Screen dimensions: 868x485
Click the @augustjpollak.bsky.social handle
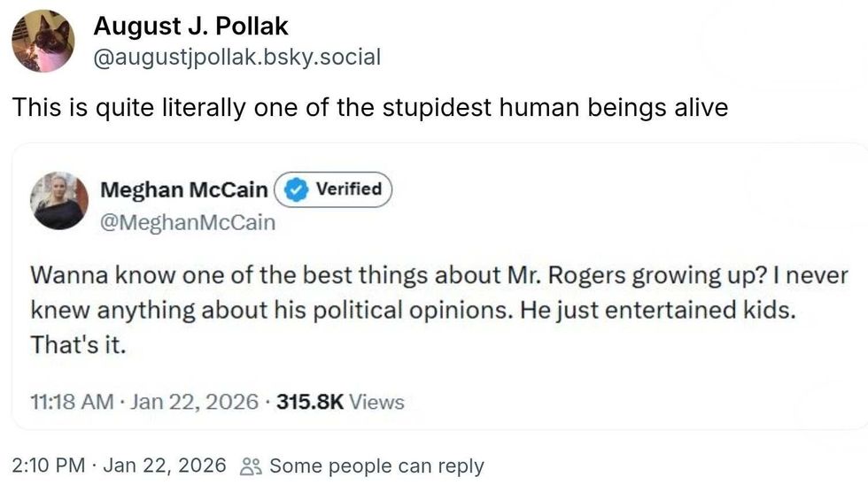click(236, 58)
